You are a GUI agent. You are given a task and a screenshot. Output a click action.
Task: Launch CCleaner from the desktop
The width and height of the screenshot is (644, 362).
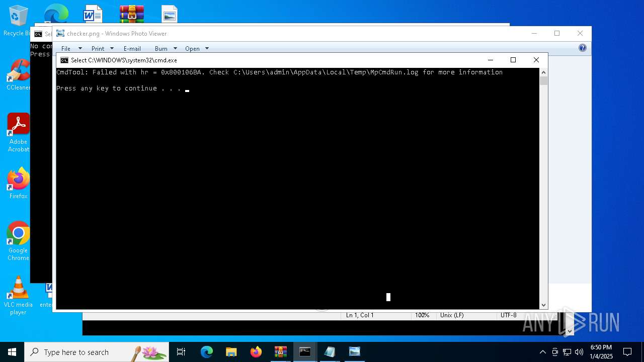click(18, 74)
